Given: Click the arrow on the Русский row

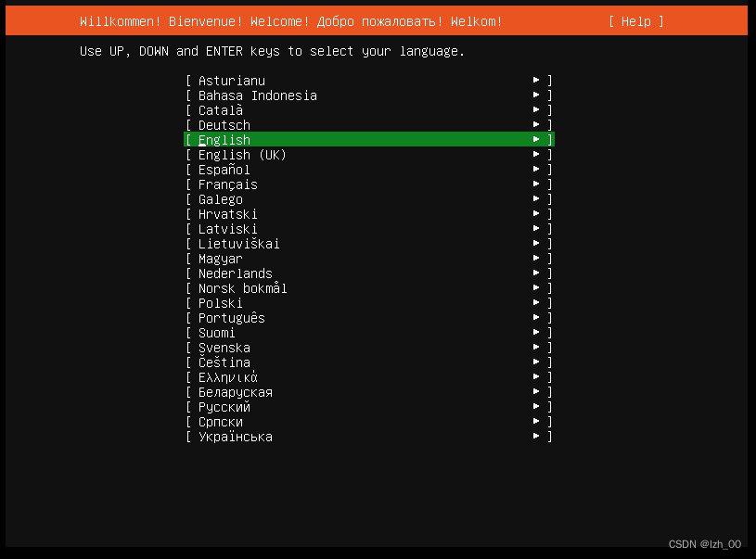Looking at the screenshot, I should (x=536, y=407).
